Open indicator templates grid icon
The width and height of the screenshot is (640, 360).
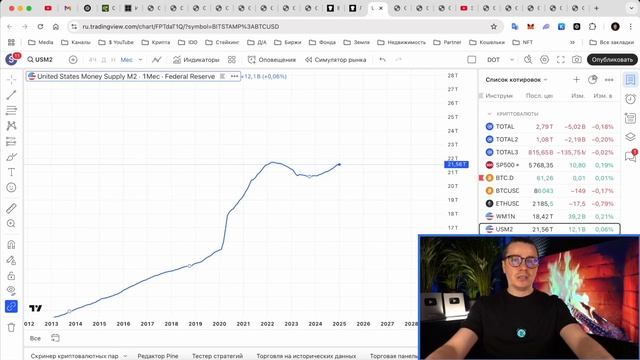click(x=232, y=60)
